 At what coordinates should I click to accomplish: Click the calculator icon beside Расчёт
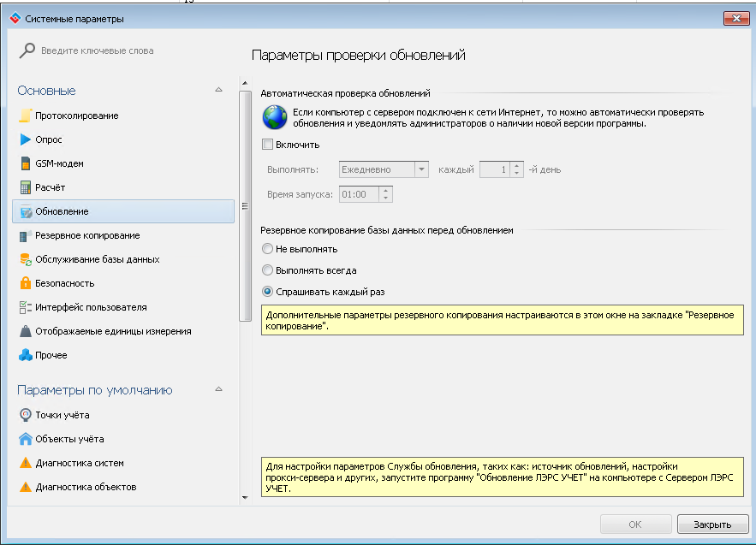click(26, 187)
